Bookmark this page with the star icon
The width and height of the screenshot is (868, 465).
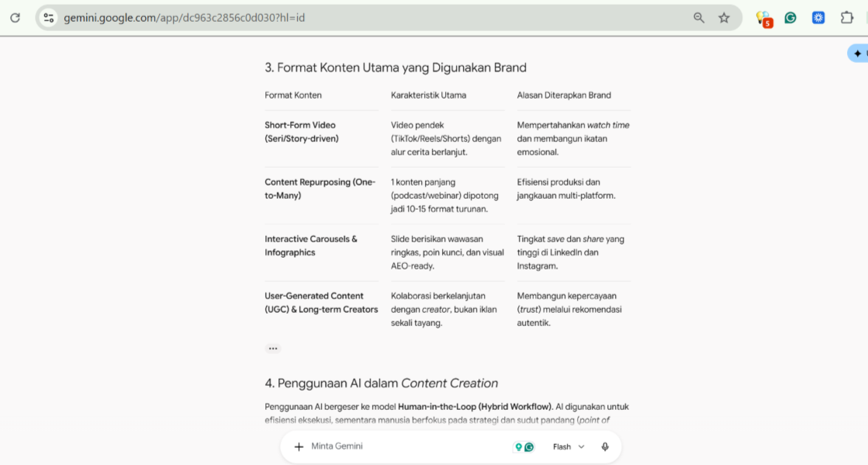[724, 18]
